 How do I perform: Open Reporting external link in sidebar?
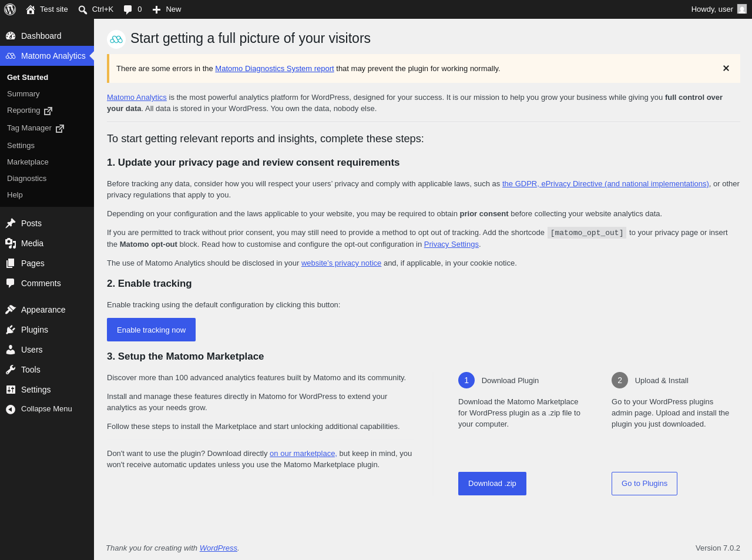29,110
